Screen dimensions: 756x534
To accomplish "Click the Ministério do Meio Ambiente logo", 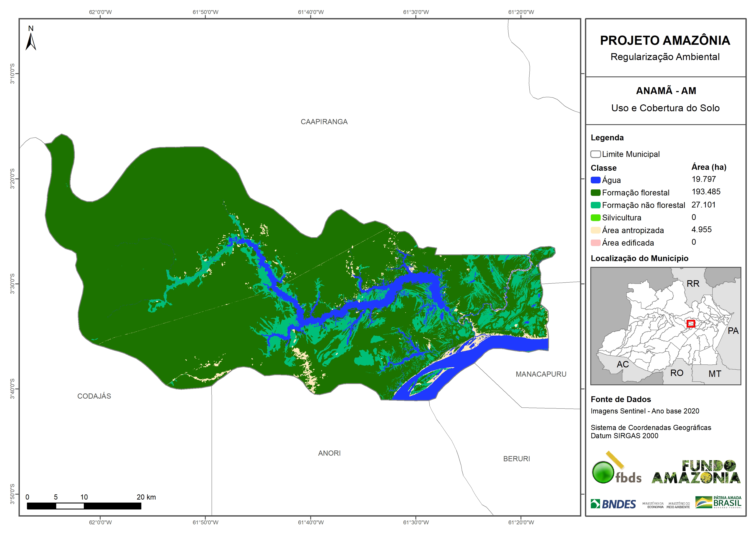I will pyautogui.click(x=678, y=505).
